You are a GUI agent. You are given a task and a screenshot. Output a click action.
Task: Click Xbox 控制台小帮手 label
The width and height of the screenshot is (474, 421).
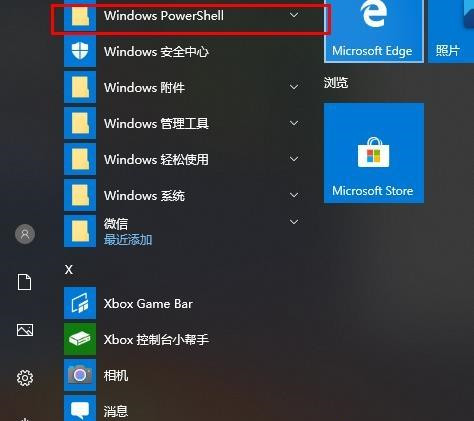(x=156, y=340)
